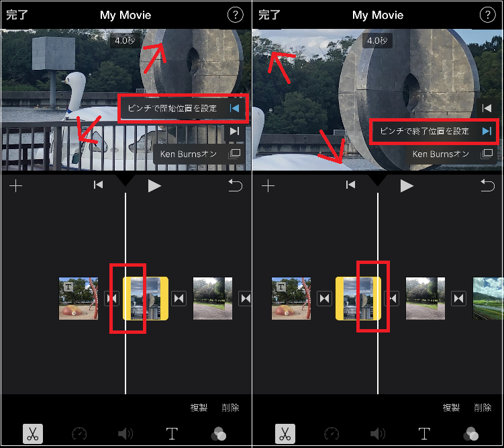
Task: Open speed gauge tool, right screen
Action: (332, 434)
